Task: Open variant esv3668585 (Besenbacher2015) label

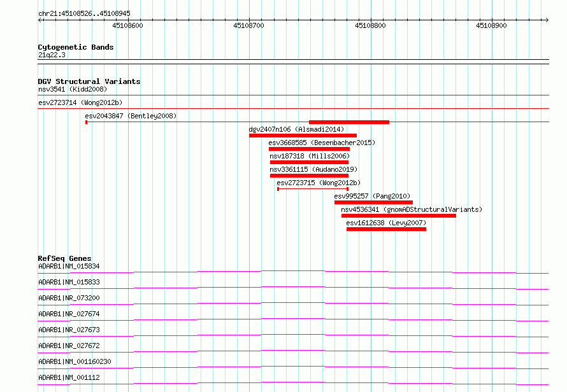Action: coord(322,143)
